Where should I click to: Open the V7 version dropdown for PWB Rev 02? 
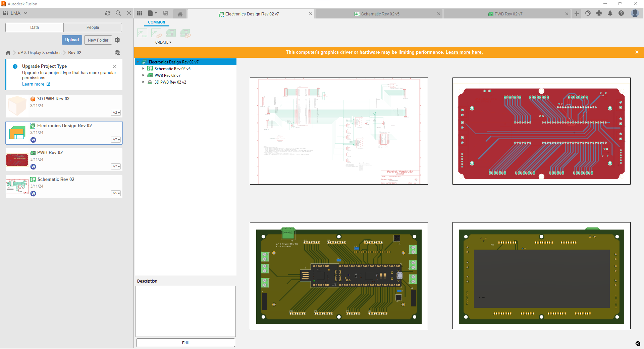[x=116, y=166]
